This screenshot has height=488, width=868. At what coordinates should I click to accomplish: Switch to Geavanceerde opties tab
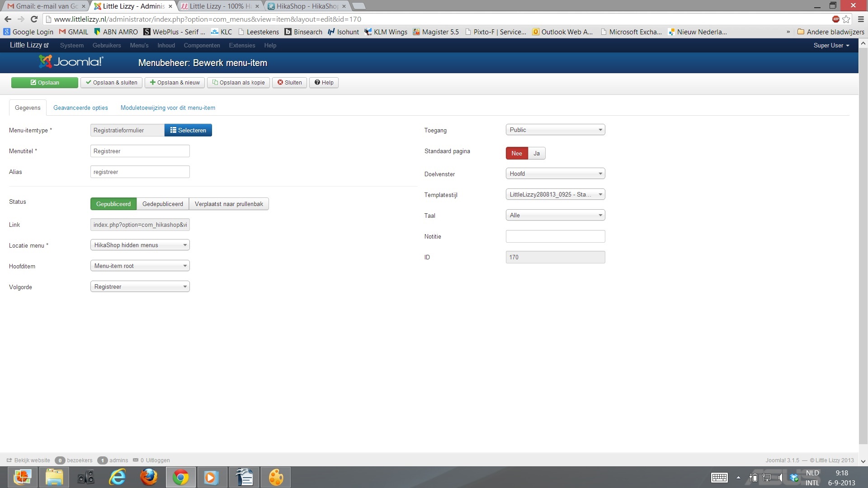pyautogui.click(x=80, y=108)
